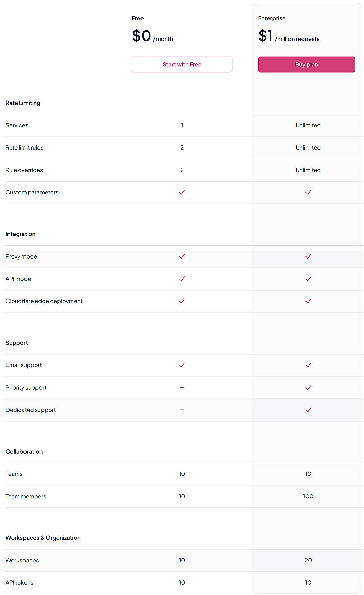The image size is (364, 595).
Task: Click the Enterprise Proxy mode checkmark
Action: pyautogui.click(x=308, y=256)
